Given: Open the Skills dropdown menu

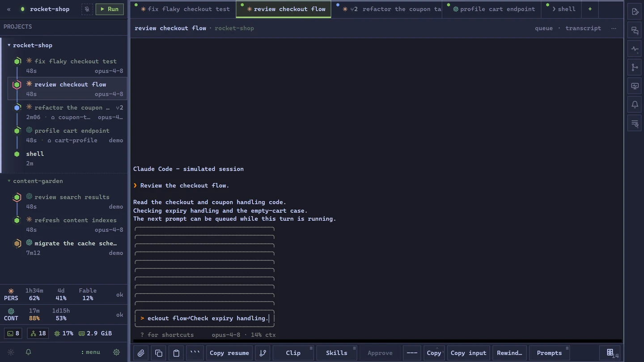Looking at the screenshot, I should pos(336,353).
